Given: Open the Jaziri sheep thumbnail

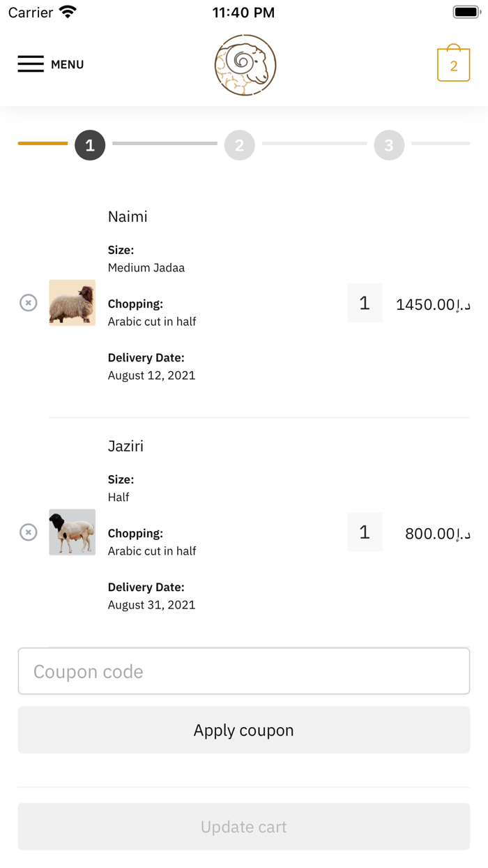Looking at the screenshot, I should coord(72,532).
